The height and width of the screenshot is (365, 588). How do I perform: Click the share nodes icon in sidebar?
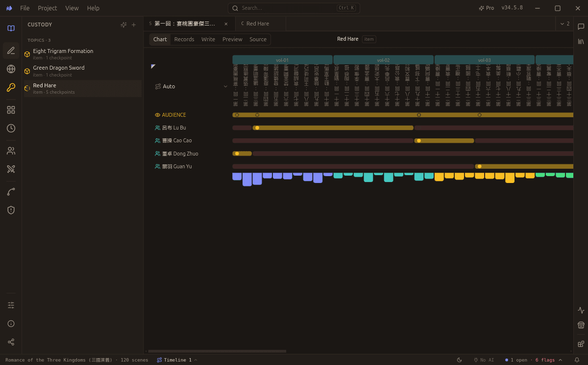(11, 342)
